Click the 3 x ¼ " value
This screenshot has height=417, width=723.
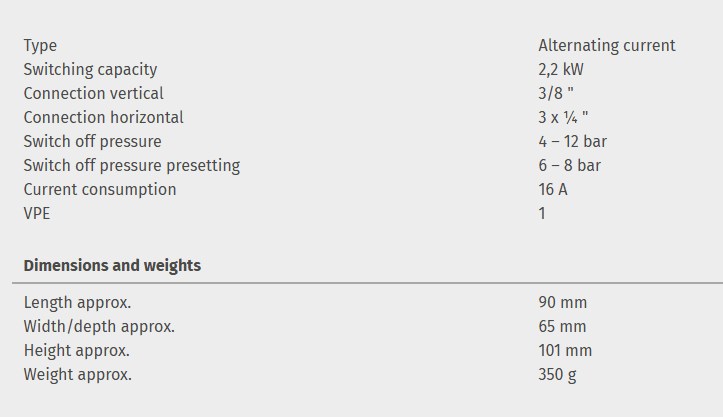pyautogui.click(x=563, y=117)
